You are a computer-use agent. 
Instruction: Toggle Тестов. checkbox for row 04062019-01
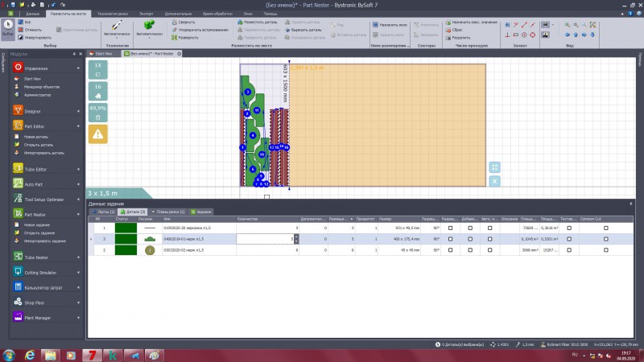tap(569, 239)
